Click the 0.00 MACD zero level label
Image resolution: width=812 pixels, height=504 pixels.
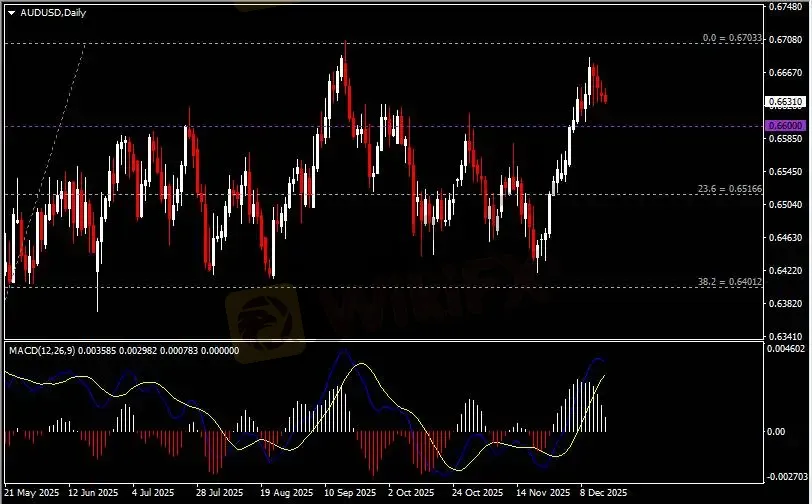pos(776,432)
